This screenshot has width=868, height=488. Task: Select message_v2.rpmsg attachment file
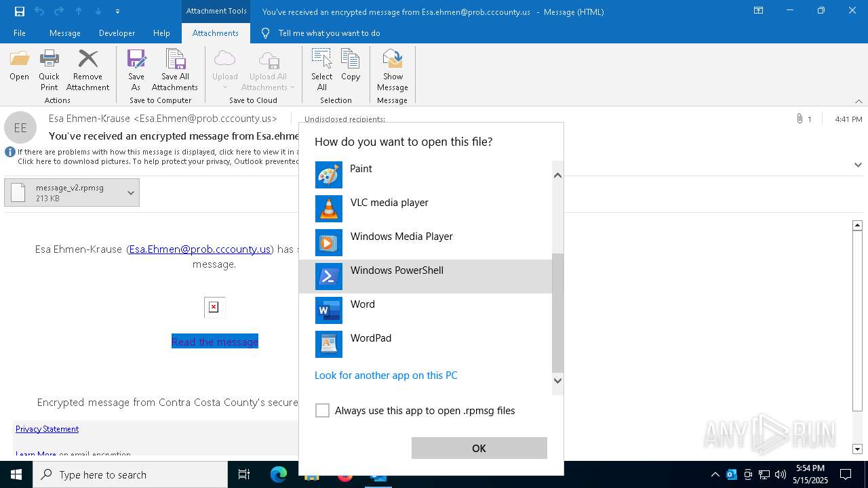click(64, 192)
